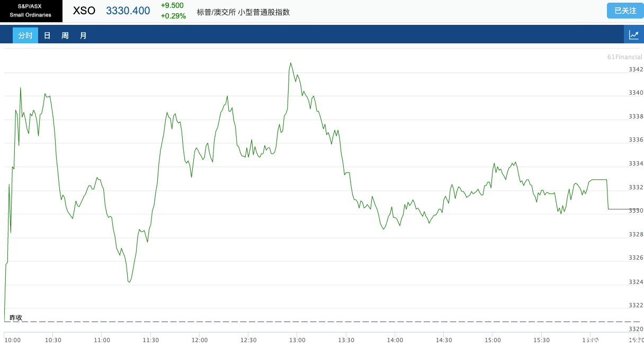Click the 3332 price axis label
Image resolution: width=644 pixels, height=348 pixels.
tap(636, 187)
